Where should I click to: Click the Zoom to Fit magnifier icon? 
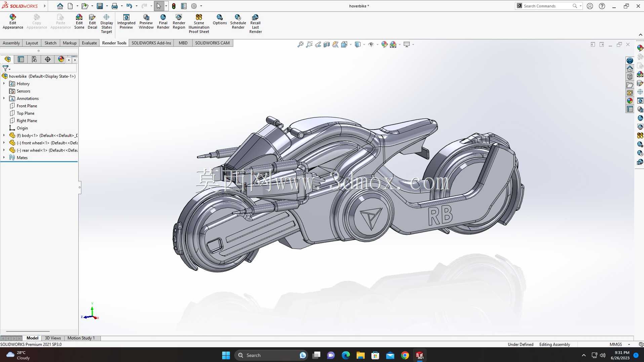tap(300, 44)
